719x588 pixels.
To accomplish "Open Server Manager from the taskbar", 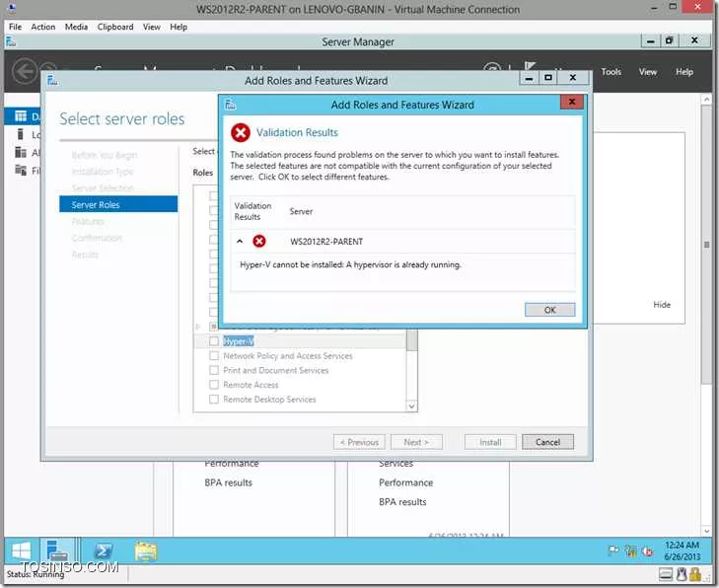I will 58,551.
